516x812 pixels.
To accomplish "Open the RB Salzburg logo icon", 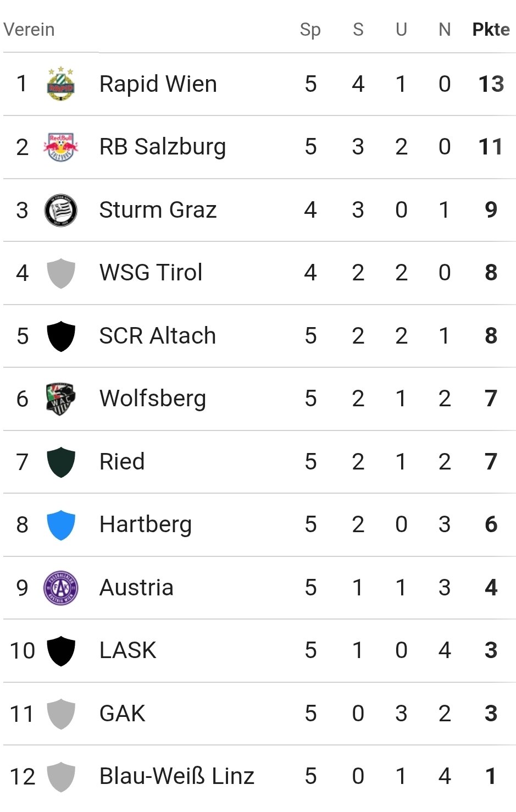I will point(60,147).
